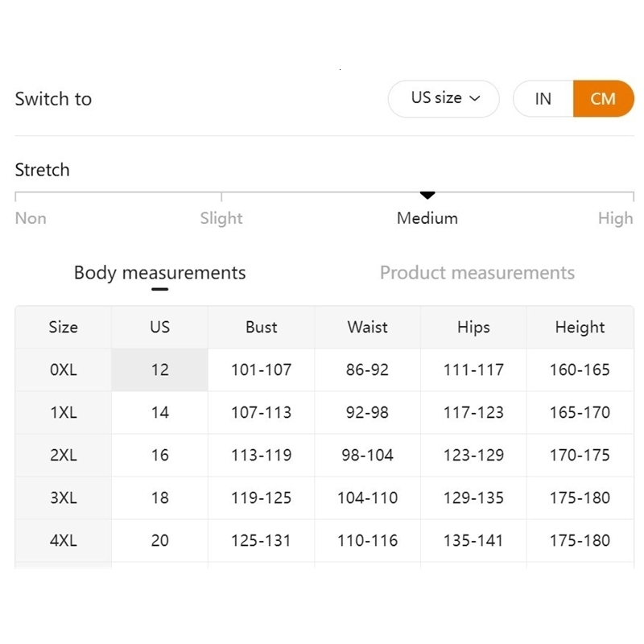This screenshot has height=644, width=644.
Task: Click the Non stretch label
Action: (x=31, y=218)
